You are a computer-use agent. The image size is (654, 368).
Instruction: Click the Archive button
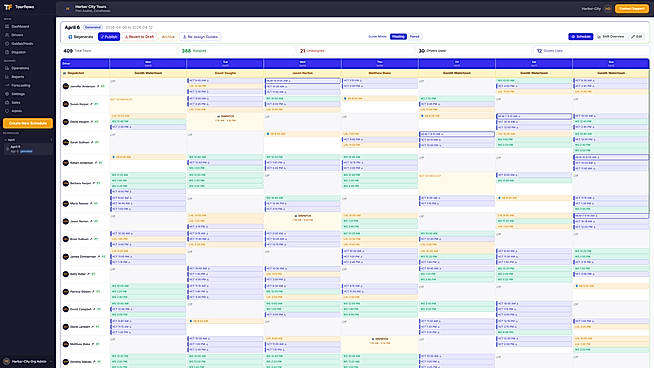coord(168,37)
